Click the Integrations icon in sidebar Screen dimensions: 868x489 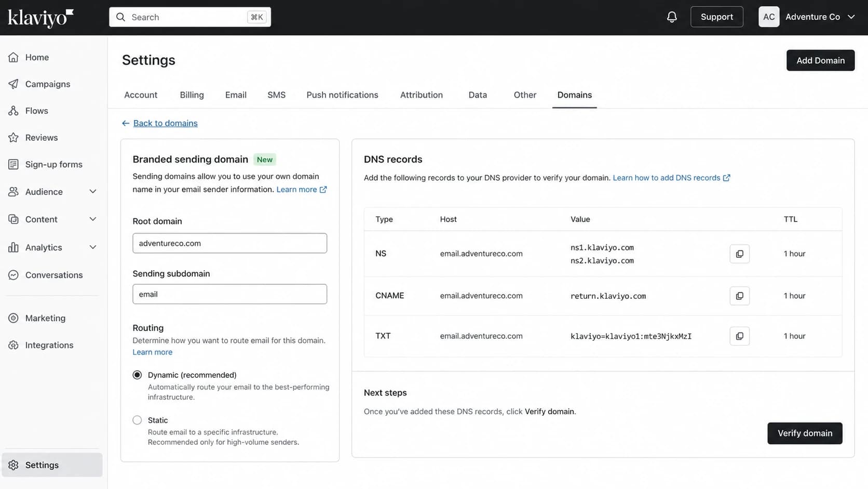(x=13, y=345)
